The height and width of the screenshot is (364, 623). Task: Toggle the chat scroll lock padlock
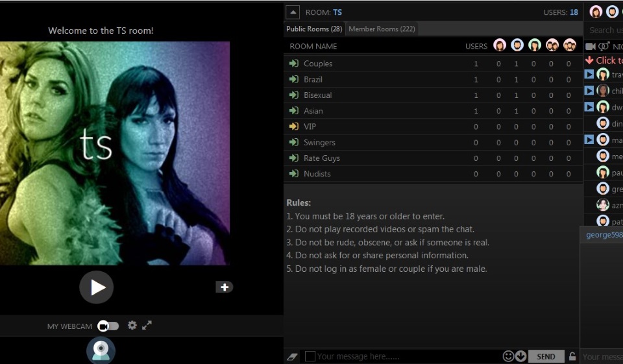(x=572, y=356)
